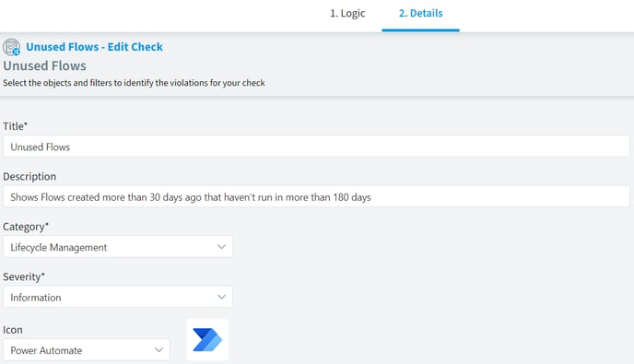The width and height of the screenshot is (634, 364).
Task: Focus the Title field containing Unused Flows
Action: click(x=316, y=147)
